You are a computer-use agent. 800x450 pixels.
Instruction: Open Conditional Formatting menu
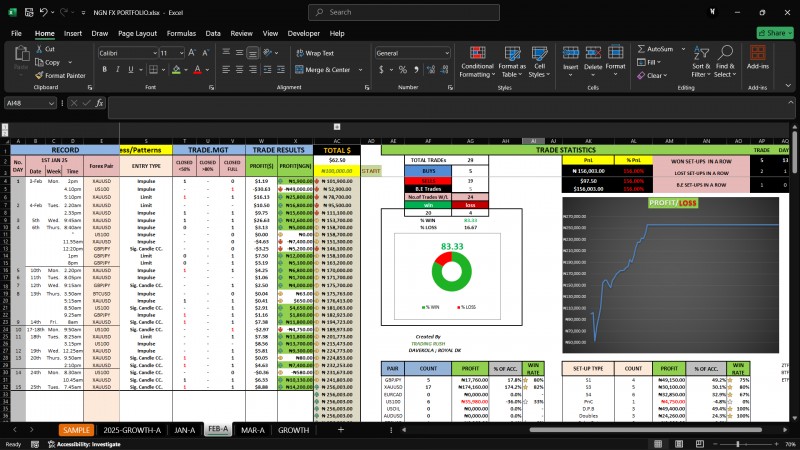(477, 62)
